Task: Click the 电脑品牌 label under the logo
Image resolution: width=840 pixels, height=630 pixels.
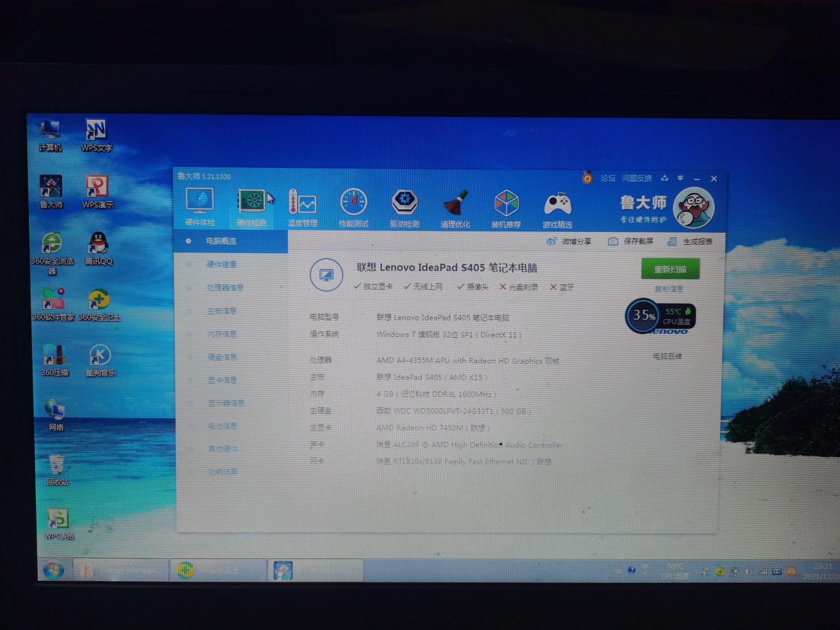Action: tap(667, 356)
